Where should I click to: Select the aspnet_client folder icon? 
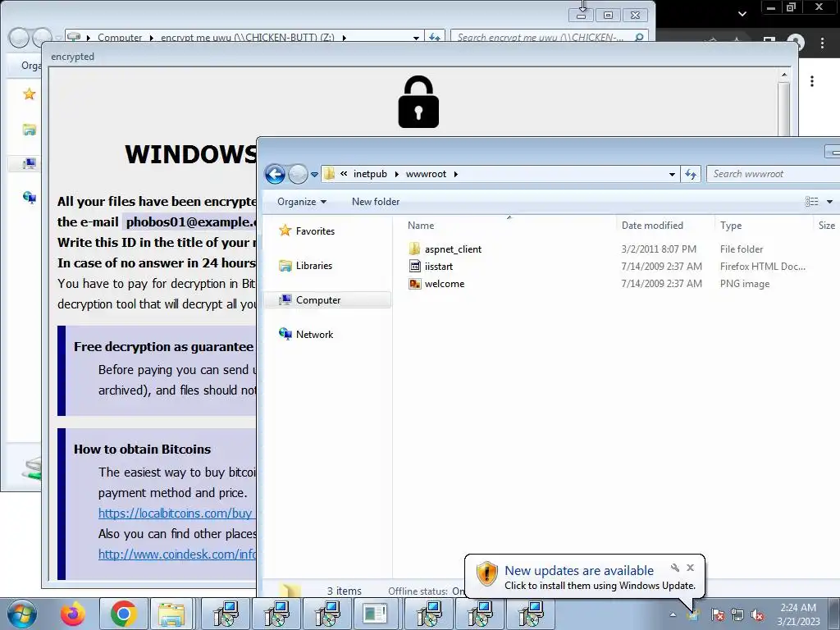pyautogui.click(x=414, y=249)
